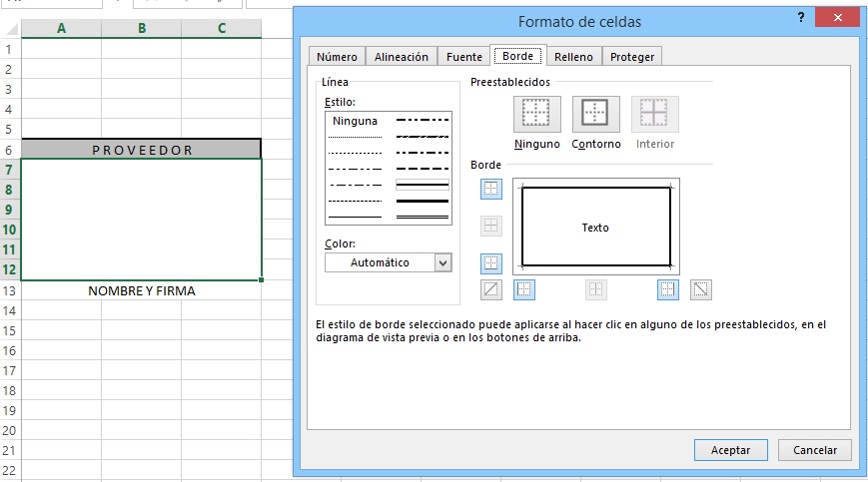Click the Aceptar button
Screen dimensions: 868x482
730,450
